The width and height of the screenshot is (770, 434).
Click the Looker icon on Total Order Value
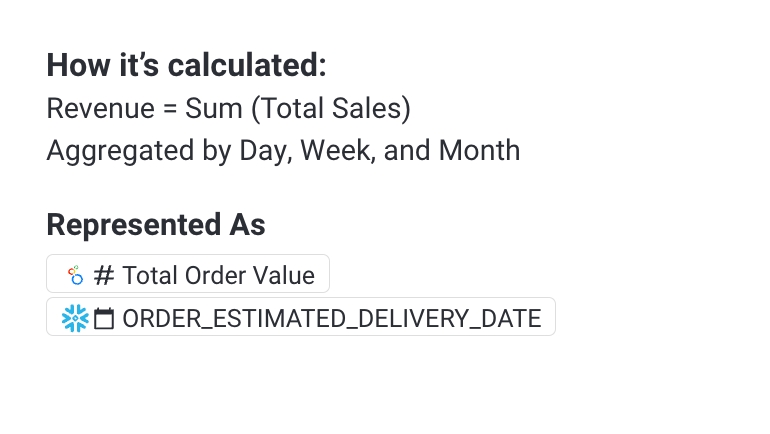click(x=75, y=275)
